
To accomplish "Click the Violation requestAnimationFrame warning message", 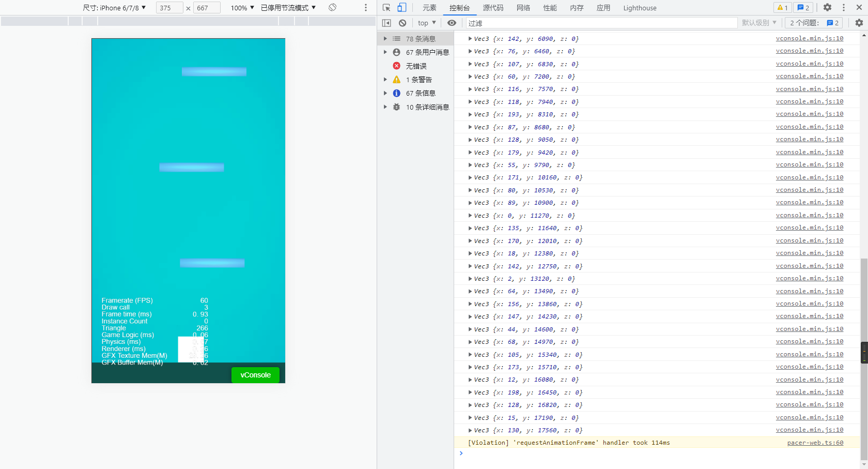I will (x=568, y=443).
